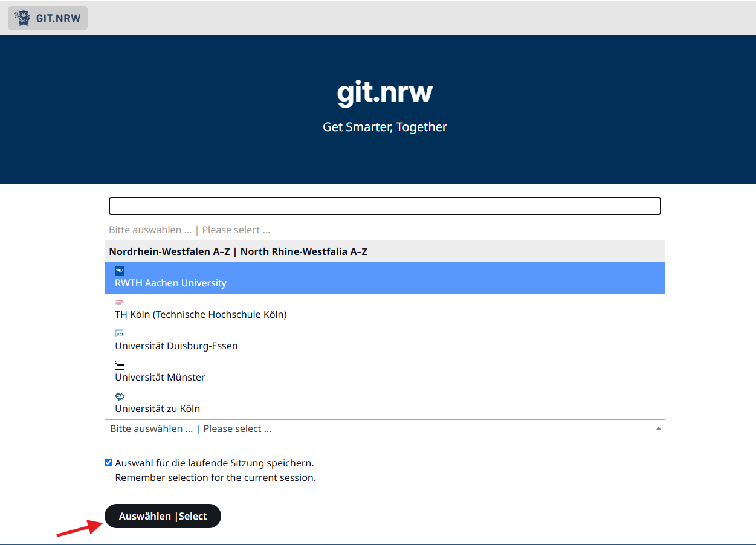Choose "Universität Duisburg-Essen" as your institution
The image size is (756, 545).
[x=176, y=346]
